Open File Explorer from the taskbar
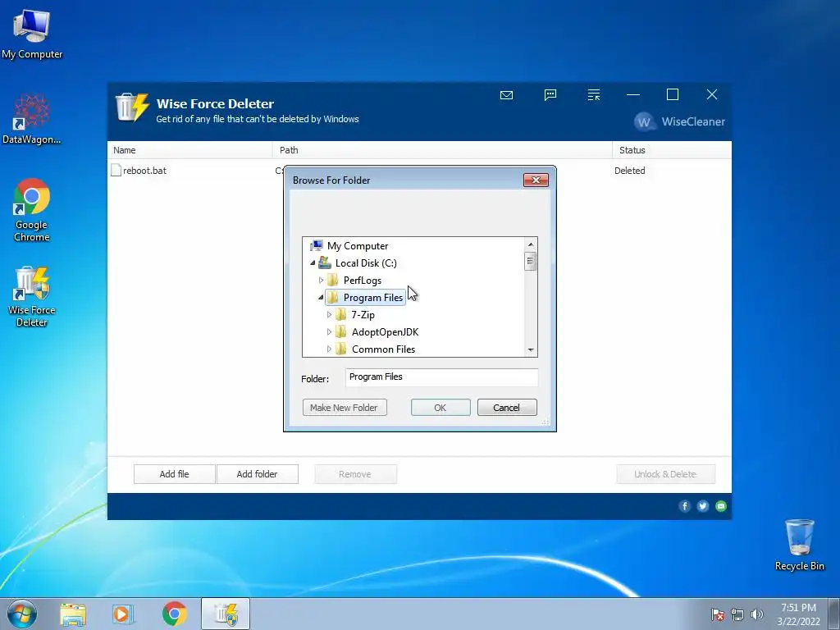 73,614
